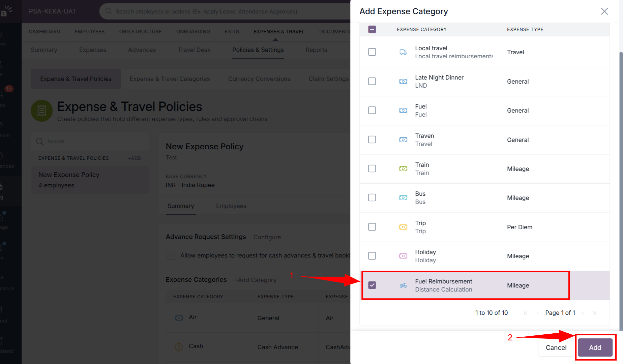The height and width of the screenshot is (364, 623).
Task: Click the Fuel Reimbursement bike icon
Action: 403,285
